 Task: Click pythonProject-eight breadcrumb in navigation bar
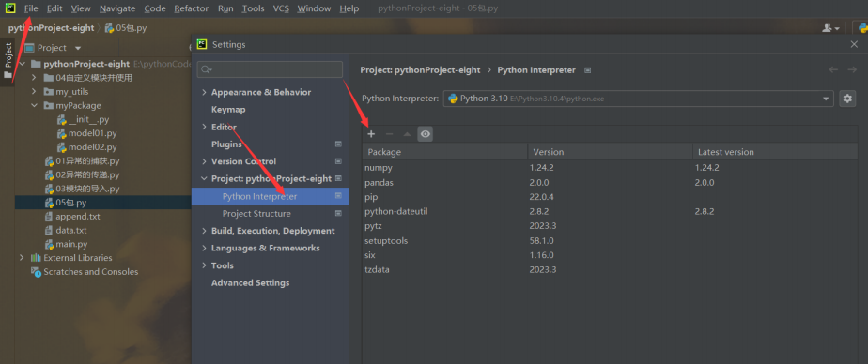[51, 27]
